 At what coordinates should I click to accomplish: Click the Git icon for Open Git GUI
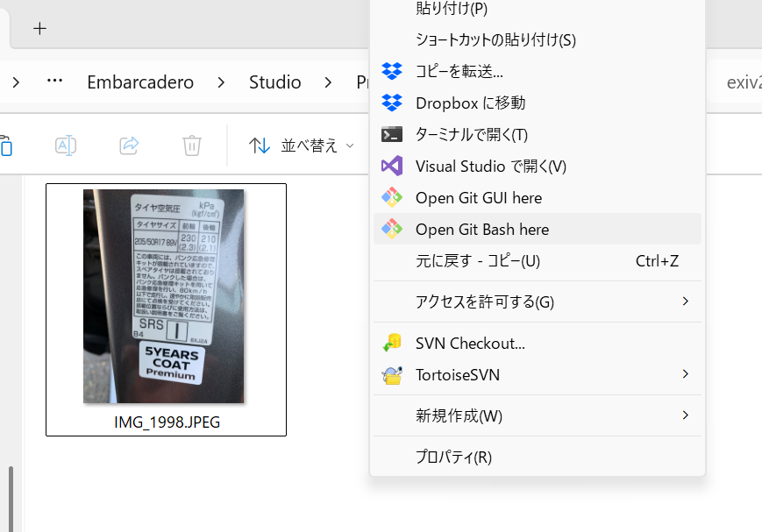(x=392, y=197)
